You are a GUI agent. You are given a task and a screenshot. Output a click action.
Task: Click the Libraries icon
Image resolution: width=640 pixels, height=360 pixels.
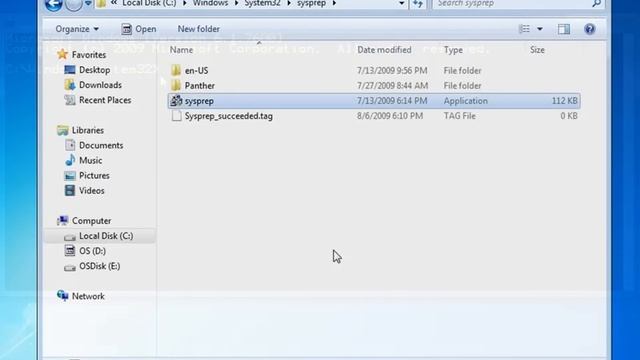(62, 130)
